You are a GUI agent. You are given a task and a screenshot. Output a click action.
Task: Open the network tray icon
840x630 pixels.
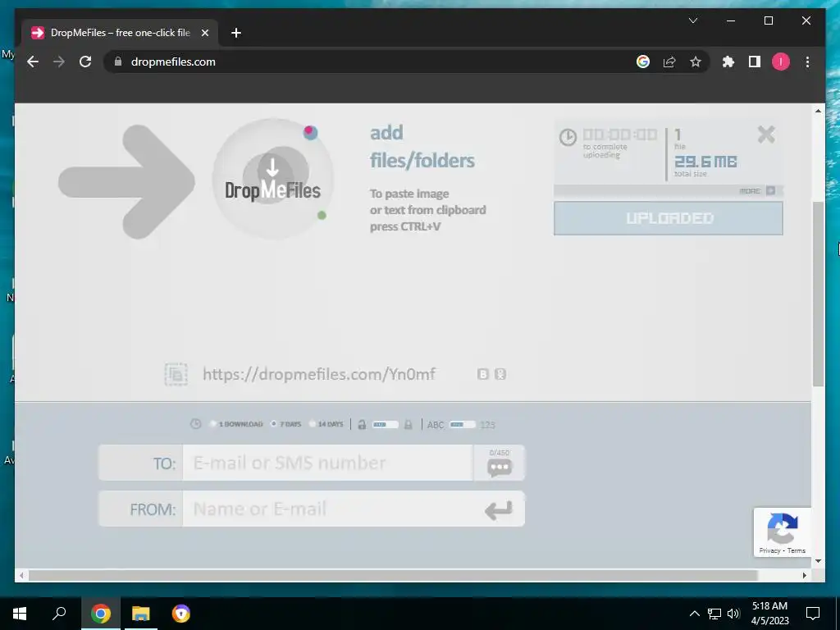714,614
